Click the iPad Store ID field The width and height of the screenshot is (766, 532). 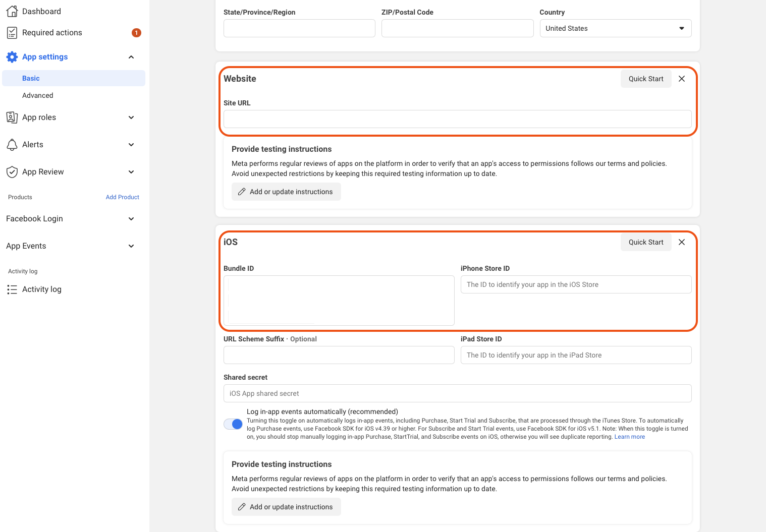576,355
